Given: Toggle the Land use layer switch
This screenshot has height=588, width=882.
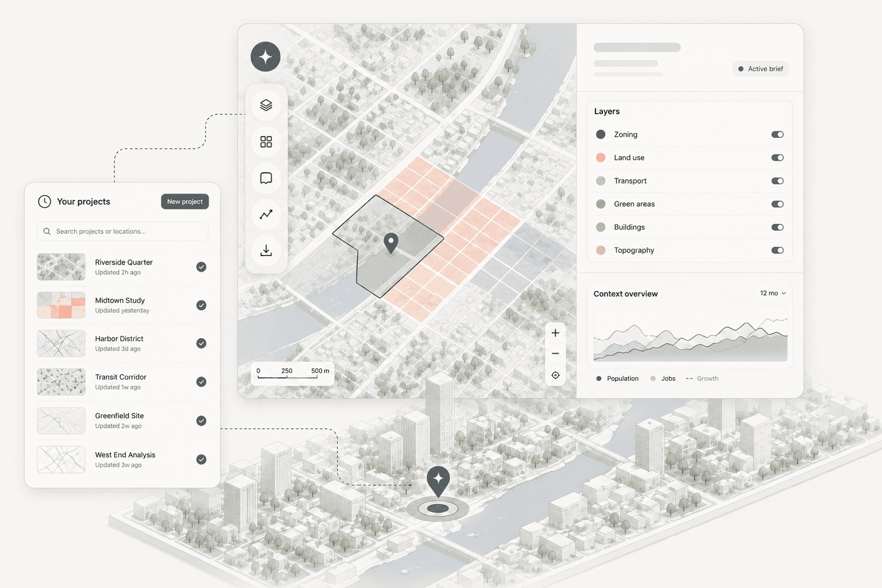Looking at the screenshot, I should (x=777, y=158).
